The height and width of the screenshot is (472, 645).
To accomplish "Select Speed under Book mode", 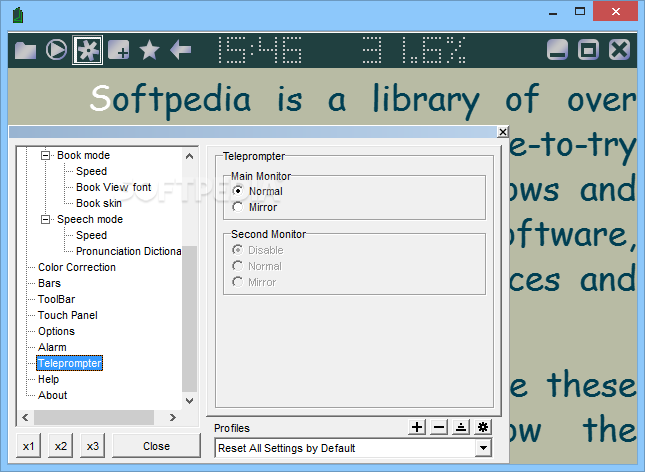I will coord(91,171).
